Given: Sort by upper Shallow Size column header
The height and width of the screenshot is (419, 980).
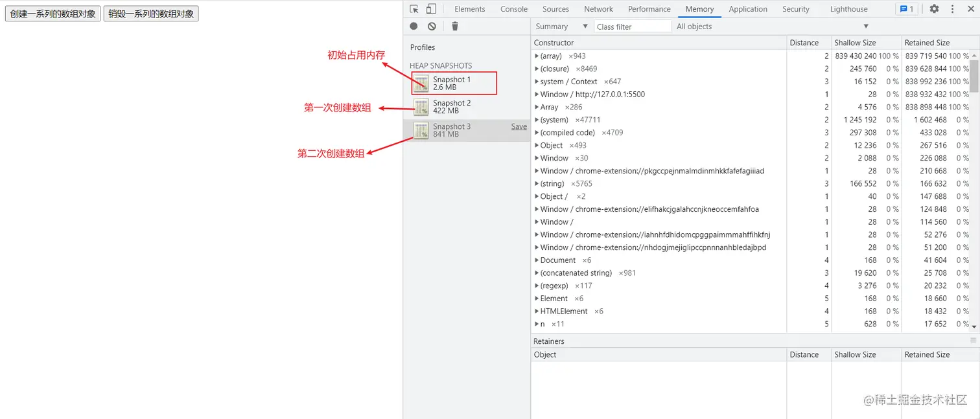Looking at the screenshot, I should pos(866,43).
